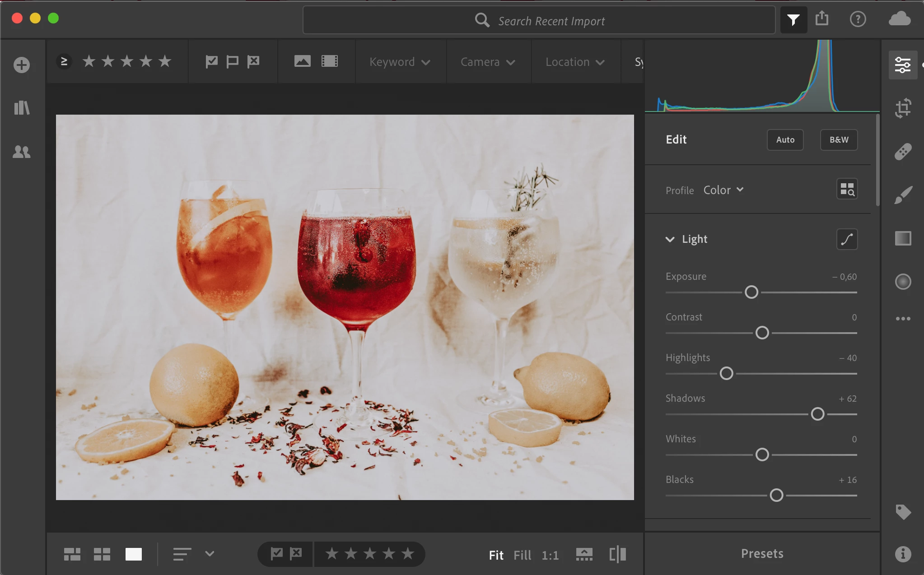Collapse the Light section
This screenshot has height=575, width=924.
pyautogui.click(x=670, y=239)
